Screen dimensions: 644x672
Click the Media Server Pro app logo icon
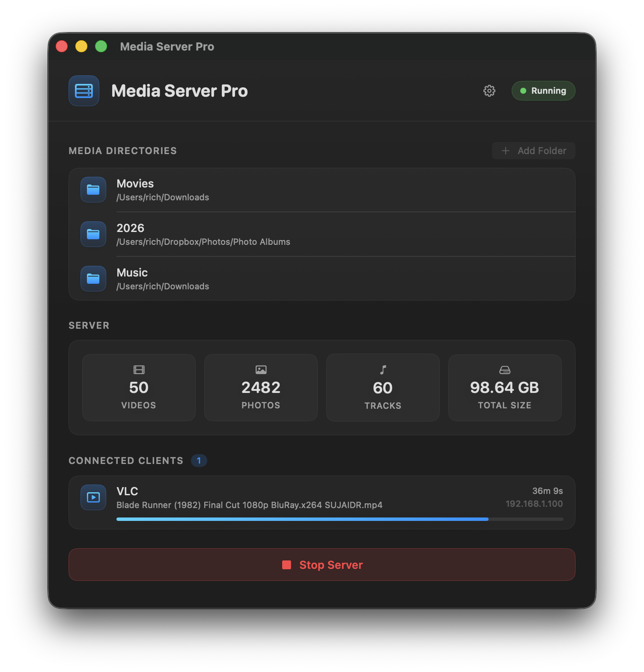point(84,91)
